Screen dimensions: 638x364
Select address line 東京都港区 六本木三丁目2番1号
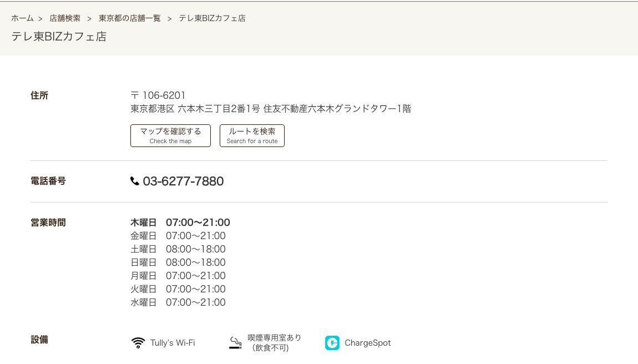(x=195, y=109)
